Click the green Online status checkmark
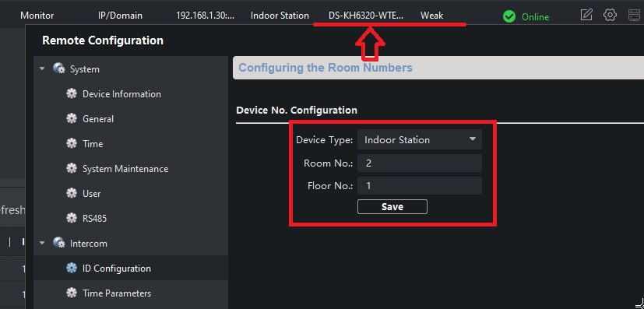Image resolution: width=644 pixels, height=309 pixels. point(509,16)
